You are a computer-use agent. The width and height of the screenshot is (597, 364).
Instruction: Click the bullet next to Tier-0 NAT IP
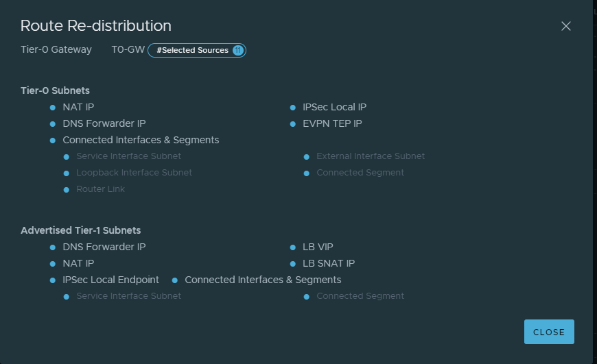pos(52,108)
